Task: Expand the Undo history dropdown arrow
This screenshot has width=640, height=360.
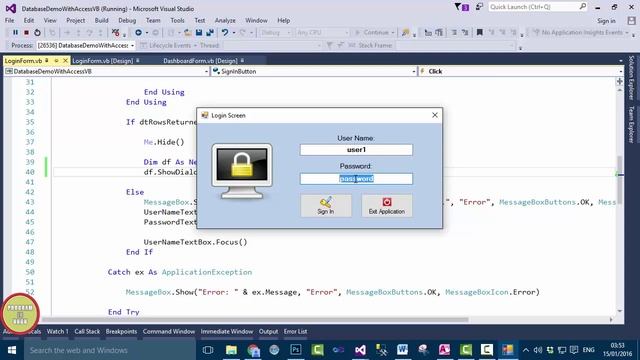Action: click(x=234, y=33)
